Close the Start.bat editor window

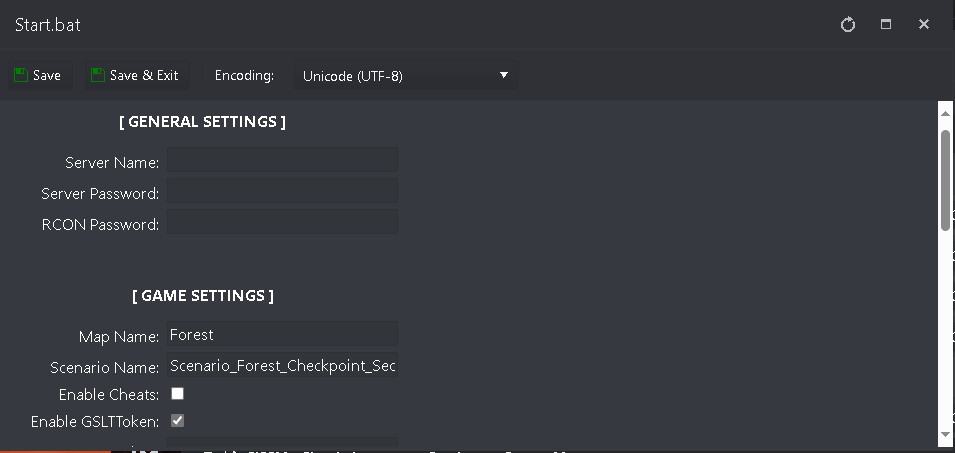pyautogui.click(x=924, y=24)
